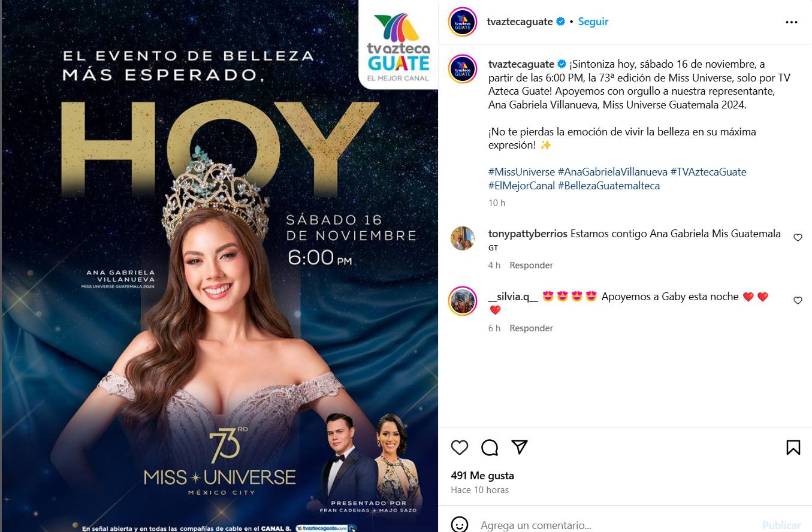Click the Seguir follow button

(593, 22)
